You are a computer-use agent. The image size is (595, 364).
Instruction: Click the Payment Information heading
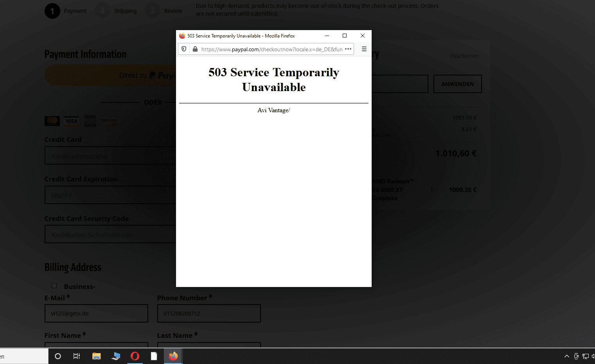point(85,54)
